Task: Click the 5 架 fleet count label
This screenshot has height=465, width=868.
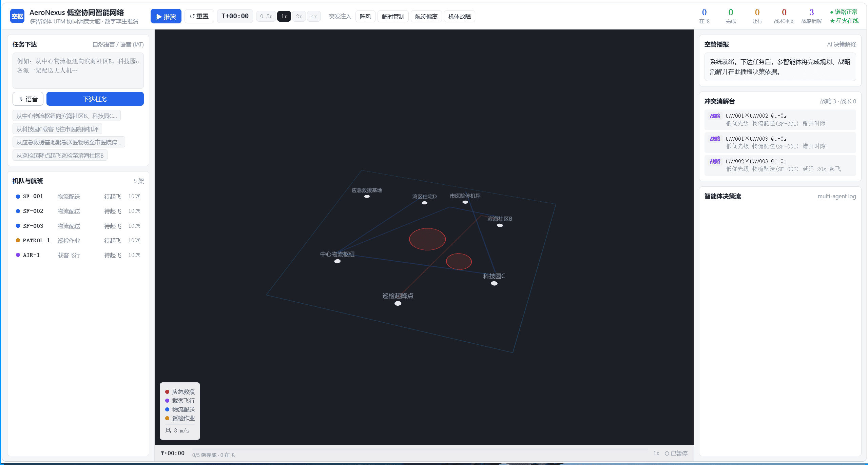Action: pyautogui.click(x=139, y=181)
